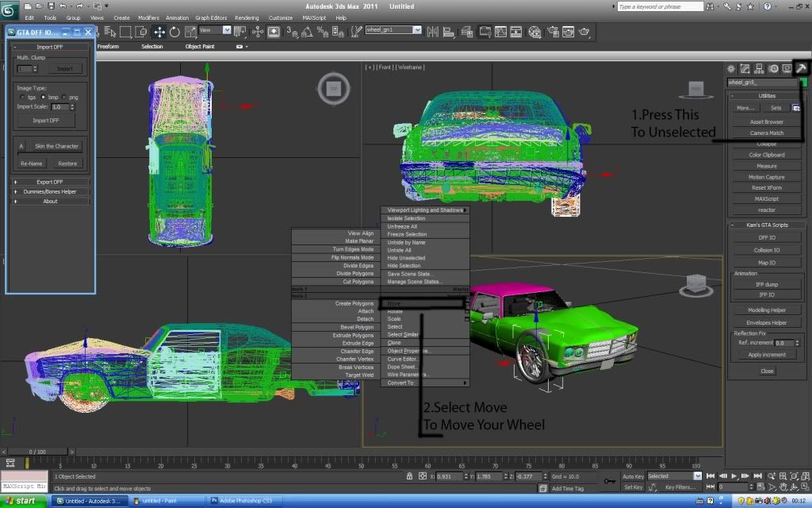Click the 0 / 100 time slider
This screenshot has height=508, width=812.
(x=37, y=452)
